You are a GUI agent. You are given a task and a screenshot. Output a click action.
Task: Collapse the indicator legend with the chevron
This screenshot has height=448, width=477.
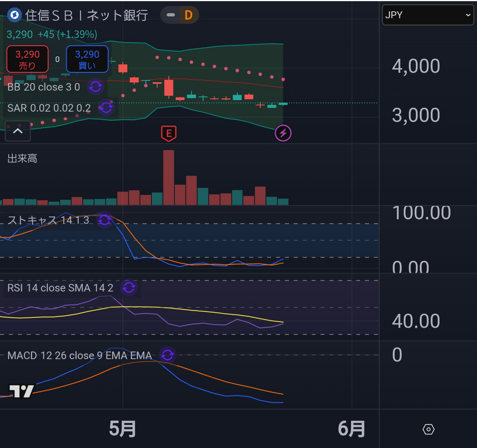[18, 131]
